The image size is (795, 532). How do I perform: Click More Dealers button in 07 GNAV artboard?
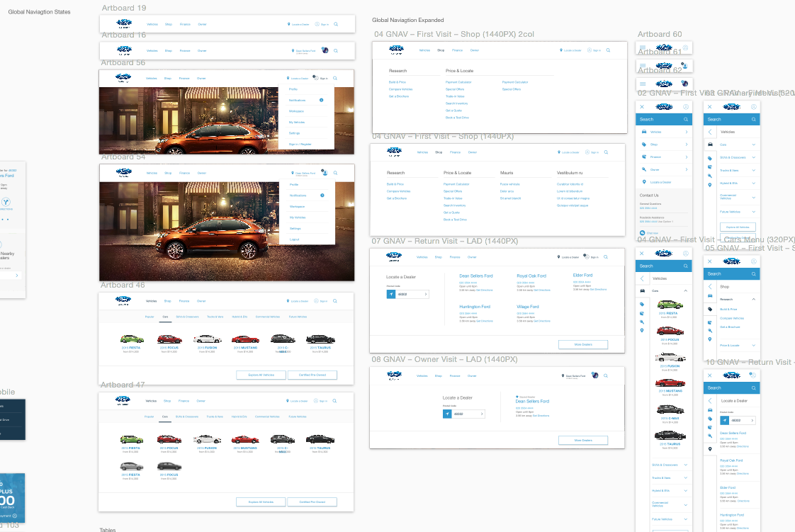(582, 344)
